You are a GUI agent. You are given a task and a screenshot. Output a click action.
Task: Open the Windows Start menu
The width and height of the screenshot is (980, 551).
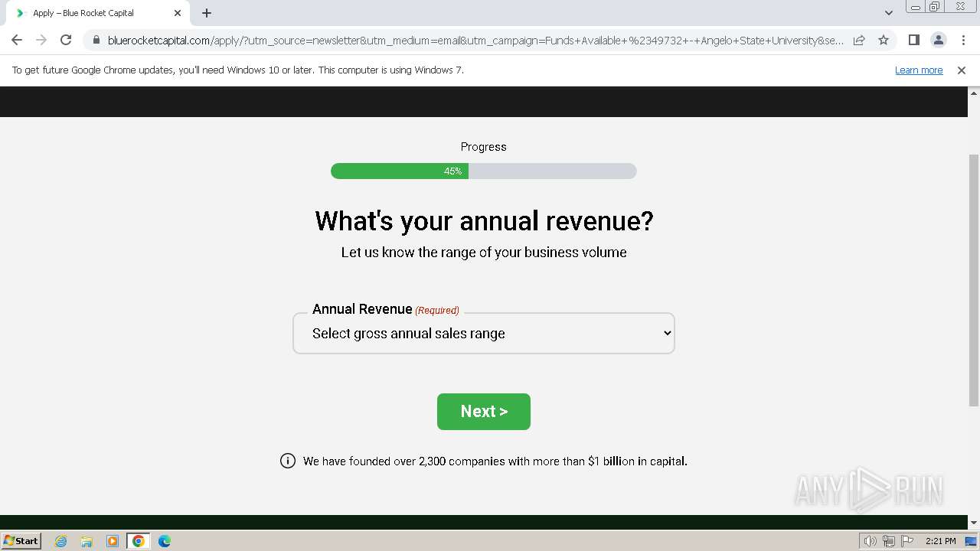coord(21,541)
